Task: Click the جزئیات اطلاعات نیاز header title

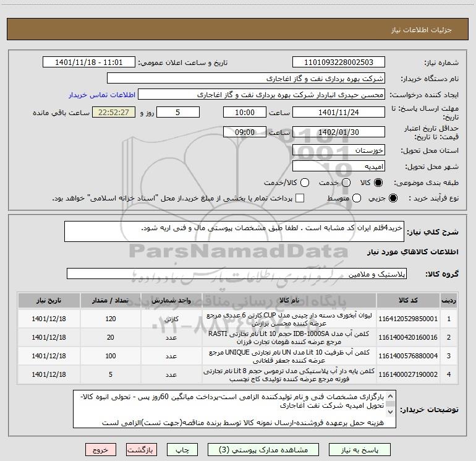Action: (x=422, y=30)
